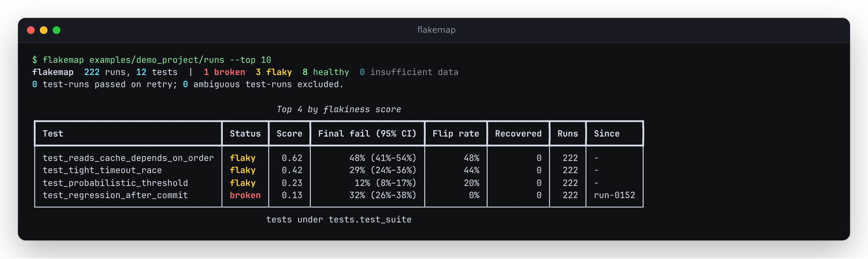Click the flakemap window title
Screen dimensions: 868x259
coord(436,30)
